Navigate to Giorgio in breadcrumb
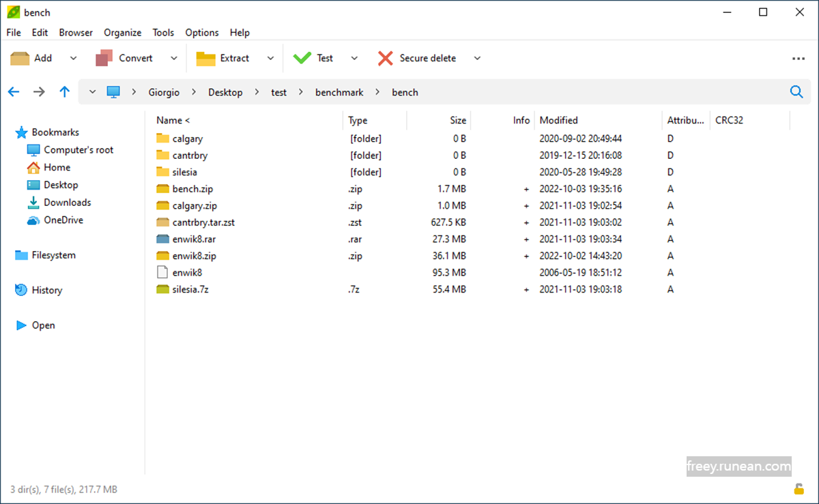Image resolution: width=819 pixels, height=504 pixels. click(x=164, y=92)
